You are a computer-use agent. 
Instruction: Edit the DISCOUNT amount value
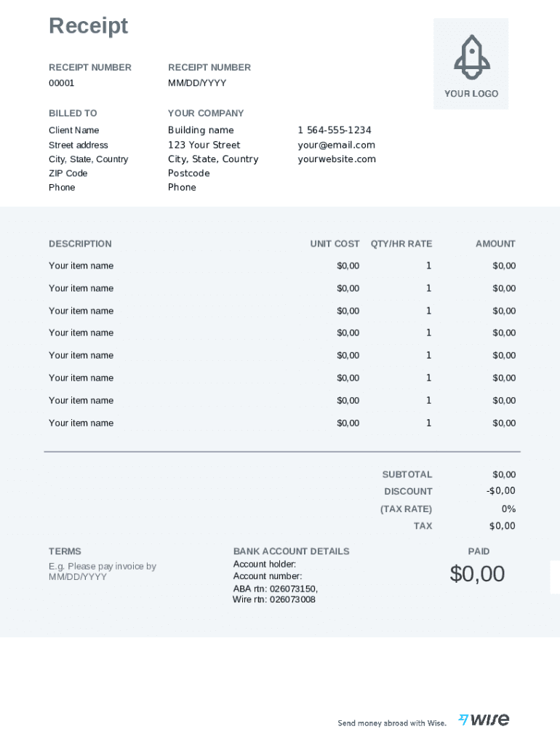[501, 491]
